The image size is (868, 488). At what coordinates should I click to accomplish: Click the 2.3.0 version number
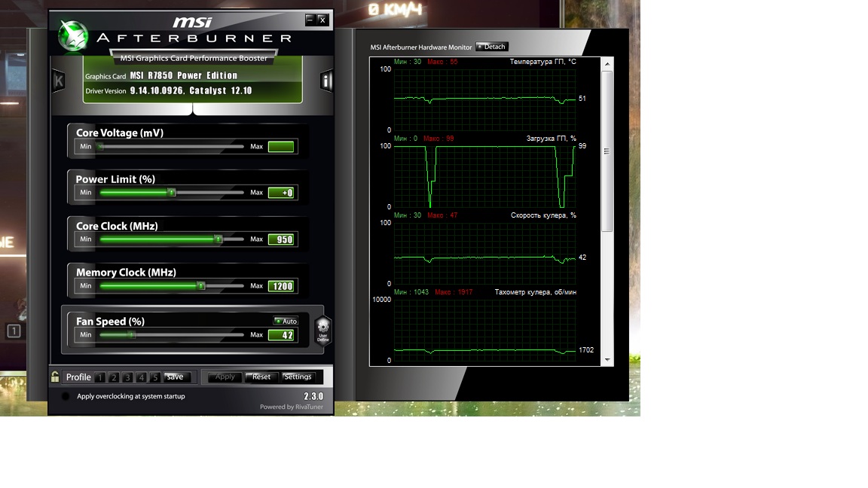tap(313, 396)
